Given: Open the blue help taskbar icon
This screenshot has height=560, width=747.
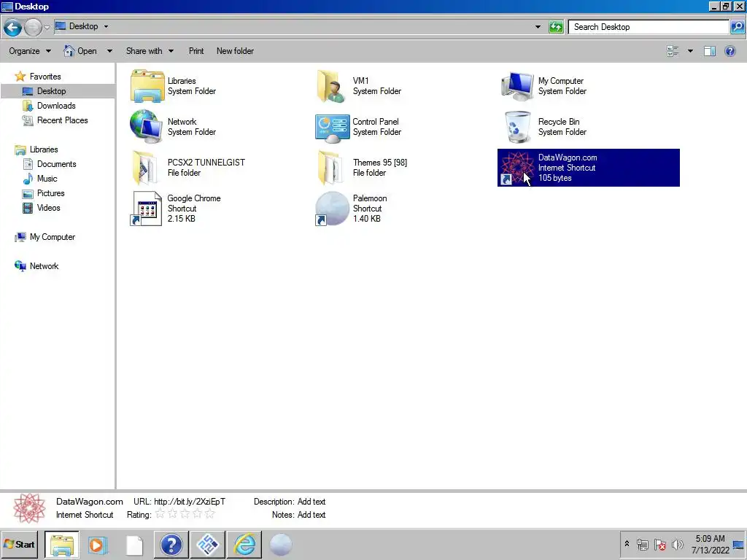Looking at the screenshot, I should click(x=171, y=545).
